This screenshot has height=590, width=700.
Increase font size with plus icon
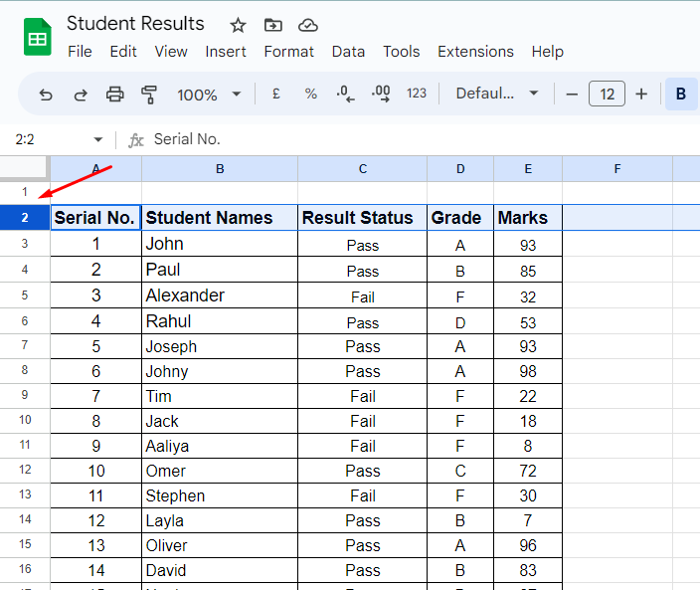tap(641, 94)
